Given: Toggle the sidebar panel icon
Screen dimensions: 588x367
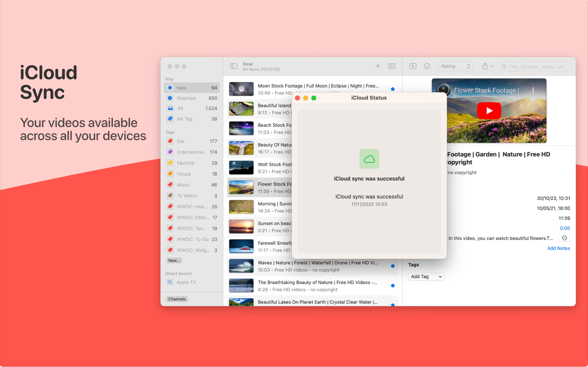Looking at the screenshot, I should pos(234,66).
